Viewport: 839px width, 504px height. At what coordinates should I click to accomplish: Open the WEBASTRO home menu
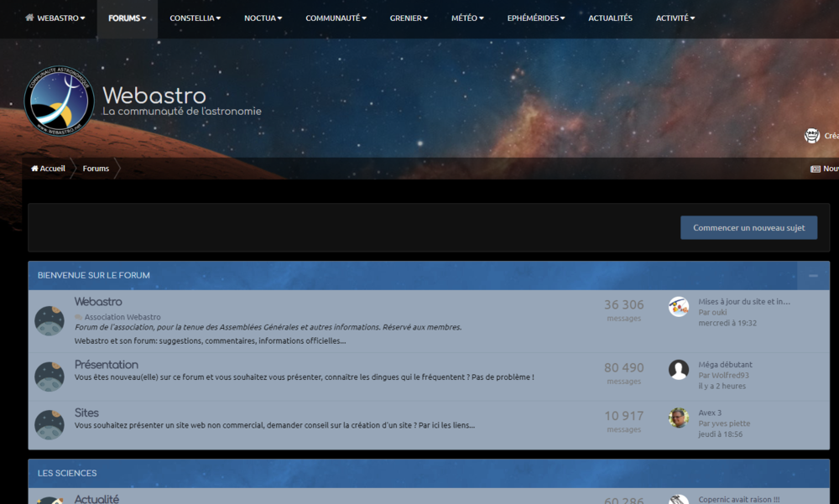click(55, 18)
